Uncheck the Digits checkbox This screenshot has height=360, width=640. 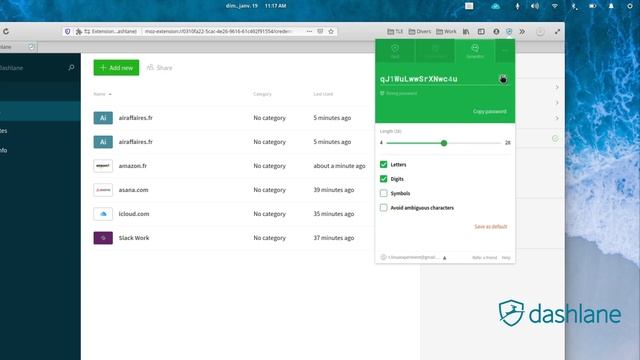[383, 179]
